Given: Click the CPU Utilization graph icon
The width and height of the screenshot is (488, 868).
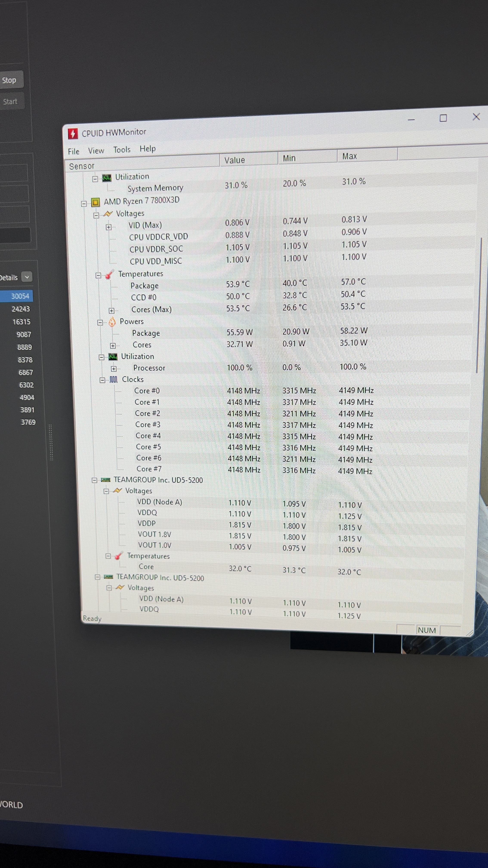Looking at the screenshot, I should pyautogui.click(x=113, y=357).
